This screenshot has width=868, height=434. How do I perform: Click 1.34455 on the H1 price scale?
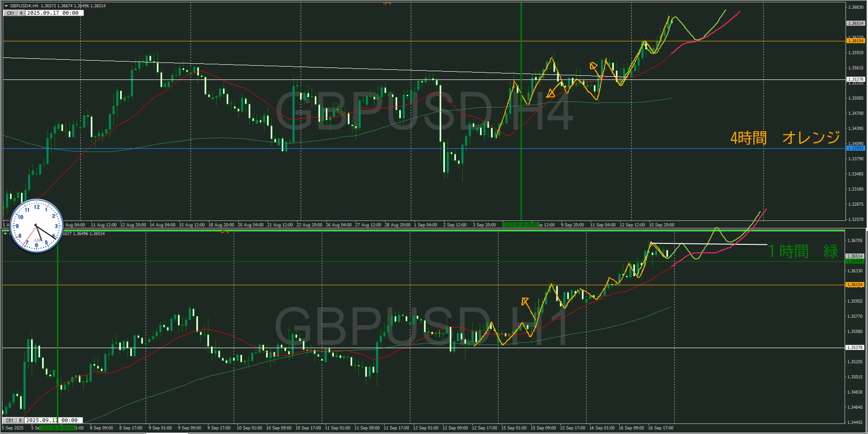(855, 422)
